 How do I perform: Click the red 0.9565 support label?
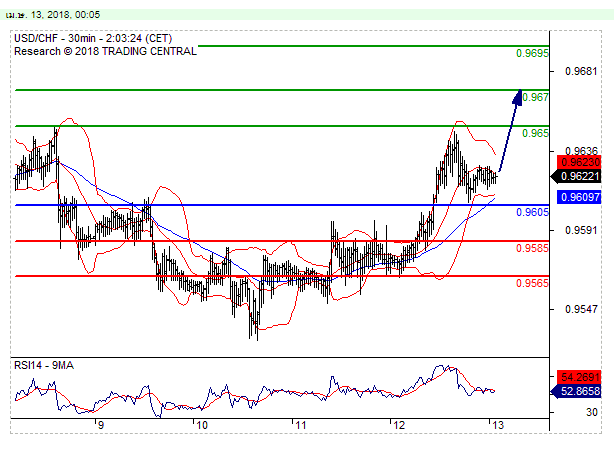pyautogui.click(x=532, y=283)
